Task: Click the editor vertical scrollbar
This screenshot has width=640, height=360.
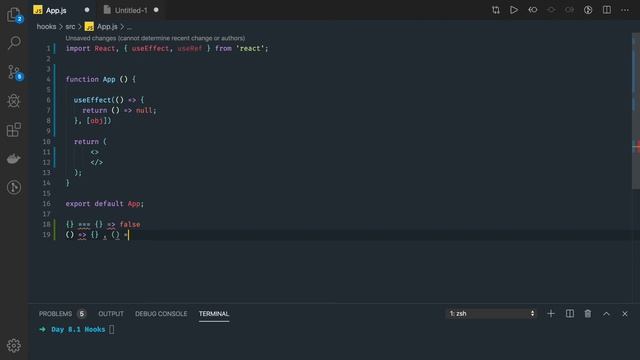Action: [x=636, y=110]
